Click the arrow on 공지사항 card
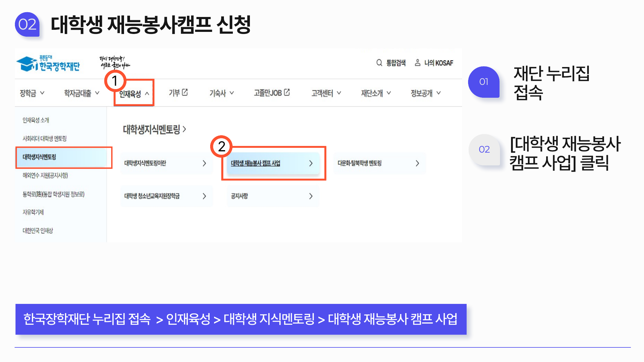Image resolution: width=644 pixels, height=362 pixels. point(311,196)
